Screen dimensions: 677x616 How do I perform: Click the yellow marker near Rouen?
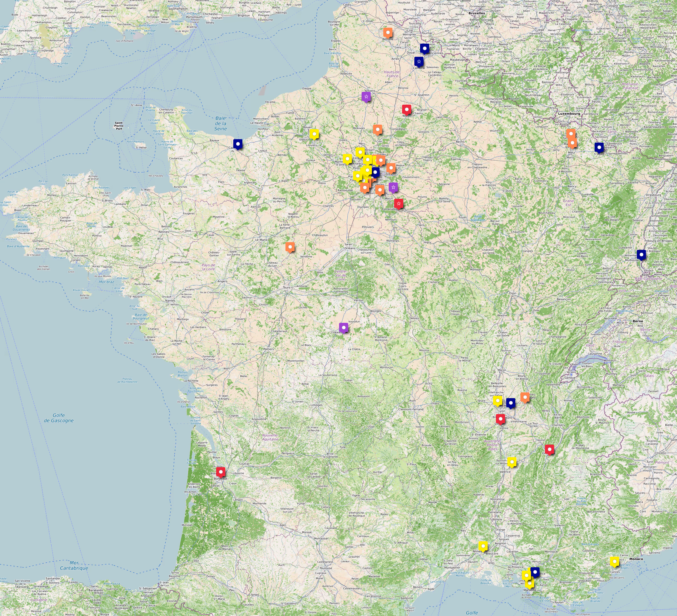coord(314,134)
